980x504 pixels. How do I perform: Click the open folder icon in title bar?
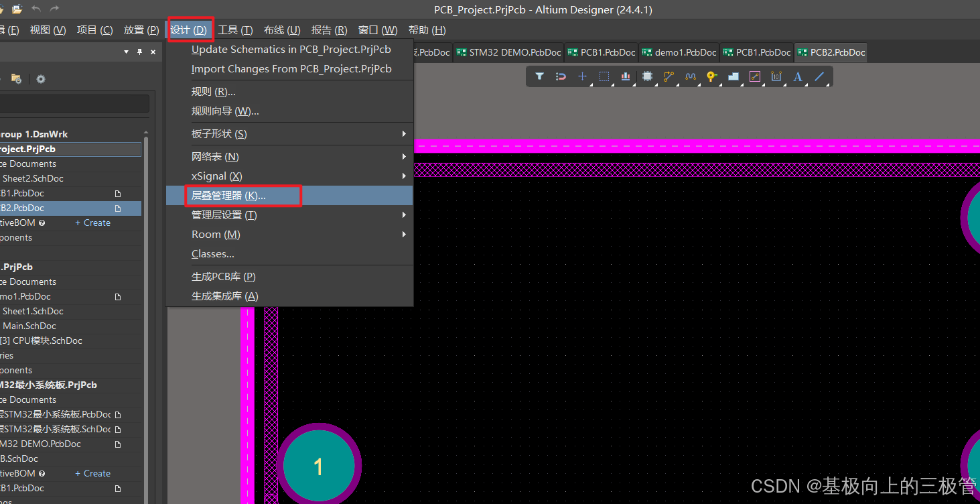(17, 9)
